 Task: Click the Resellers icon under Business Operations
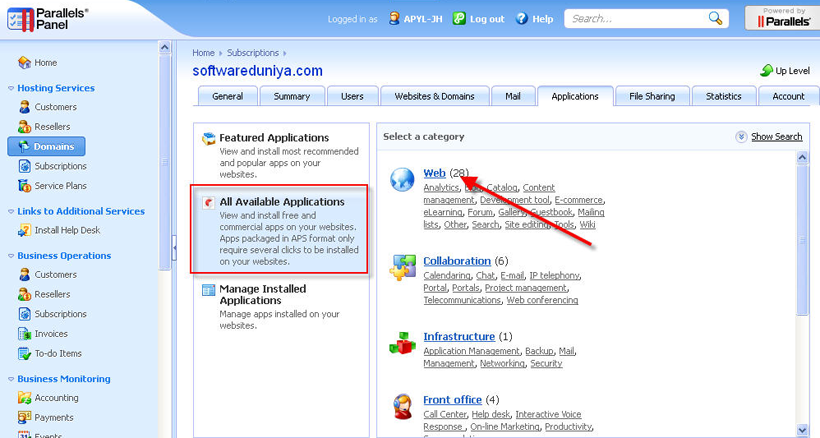pos(24,295)
